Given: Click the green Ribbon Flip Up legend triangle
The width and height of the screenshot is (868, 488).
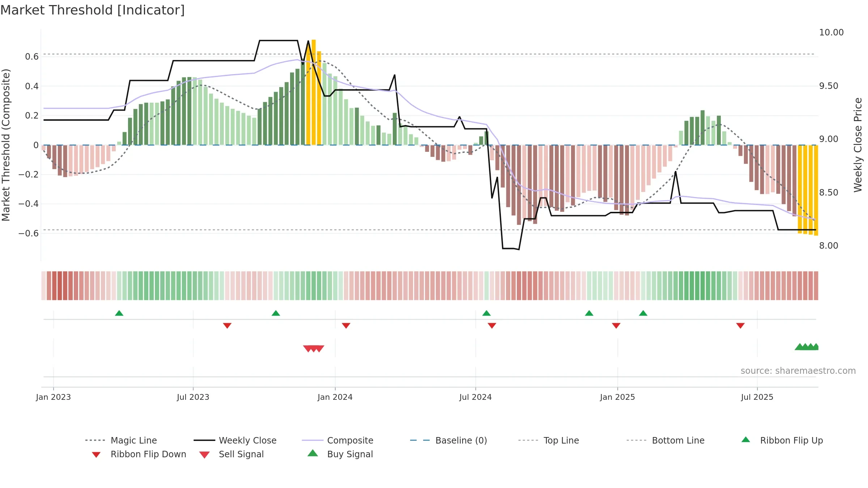Looking at the screenshot, I should [x=746, y=440].
